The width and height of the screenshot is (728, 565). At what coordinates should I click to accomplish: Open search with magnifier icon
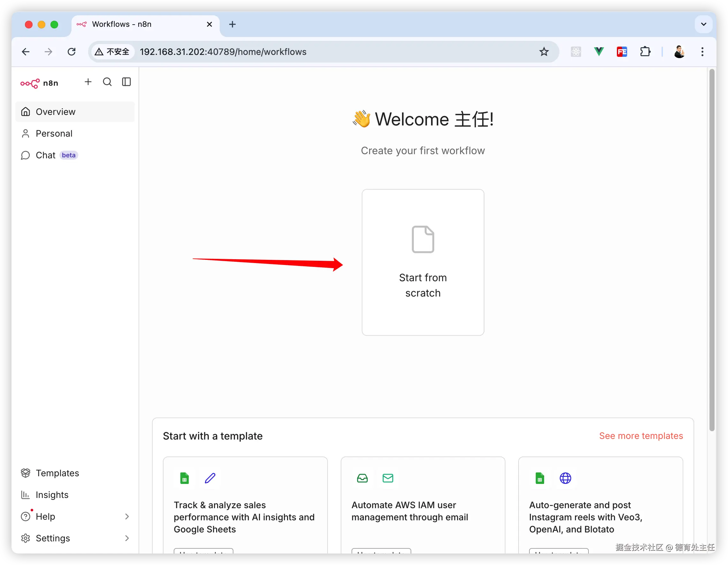(x=107, y=82)
